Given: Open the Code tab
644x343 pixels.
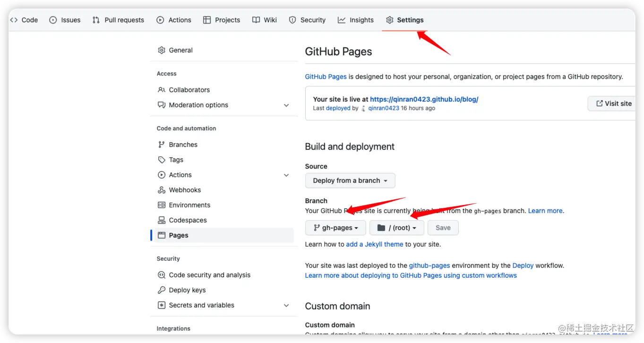Looking at the screenshot, I should click(x=24, y=20).
